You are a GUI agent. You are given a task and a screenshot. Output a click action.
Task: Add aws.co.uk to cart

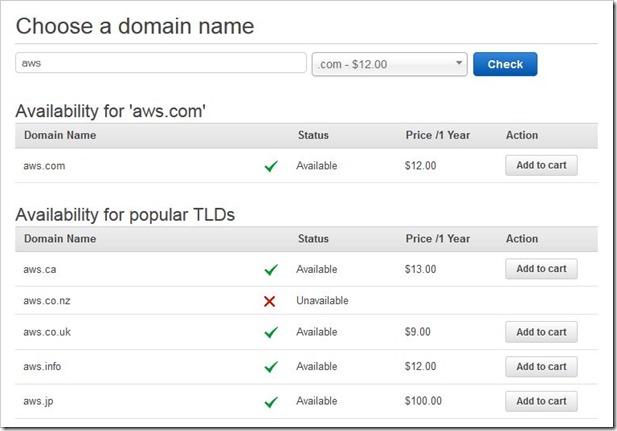point(541,332)
